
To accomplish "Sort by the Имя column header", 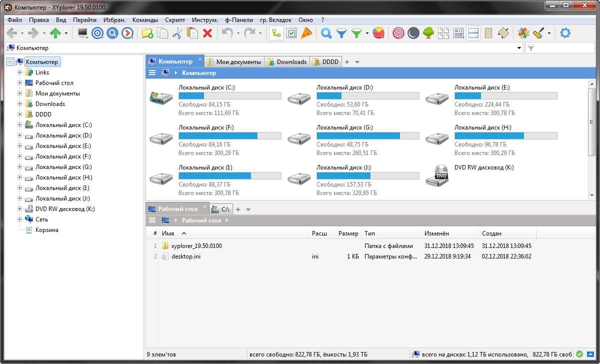I will coord(234,233).
